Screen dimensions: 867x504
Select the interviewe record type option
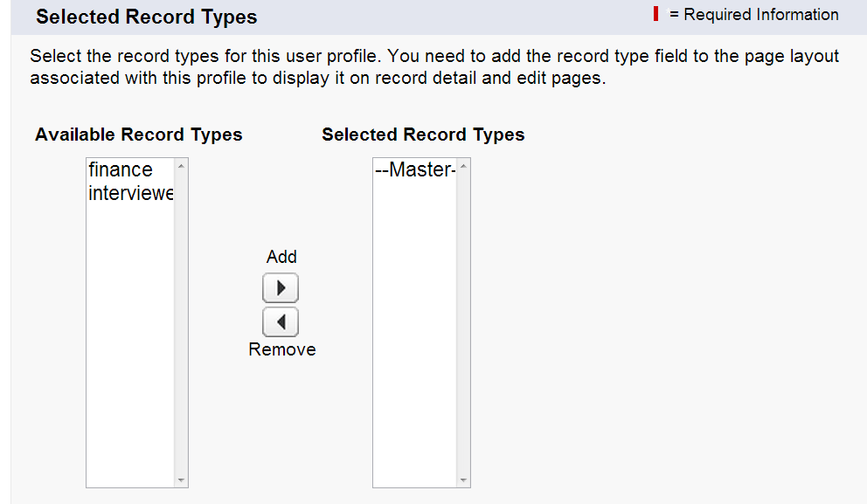point(131,193)
